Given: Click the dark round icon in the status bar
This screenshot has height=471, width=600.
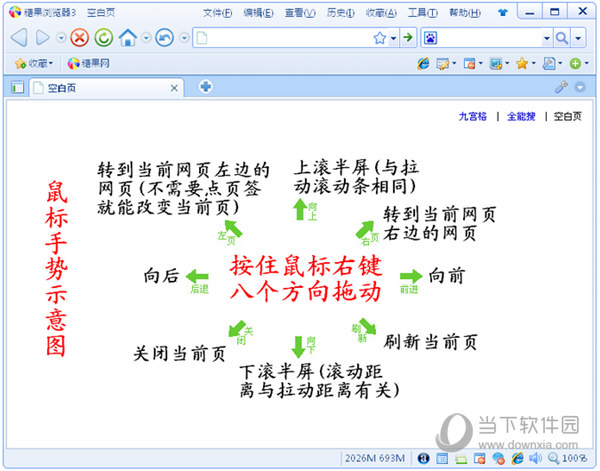Looking at the screenshot, I should click(x=423, y=458).
